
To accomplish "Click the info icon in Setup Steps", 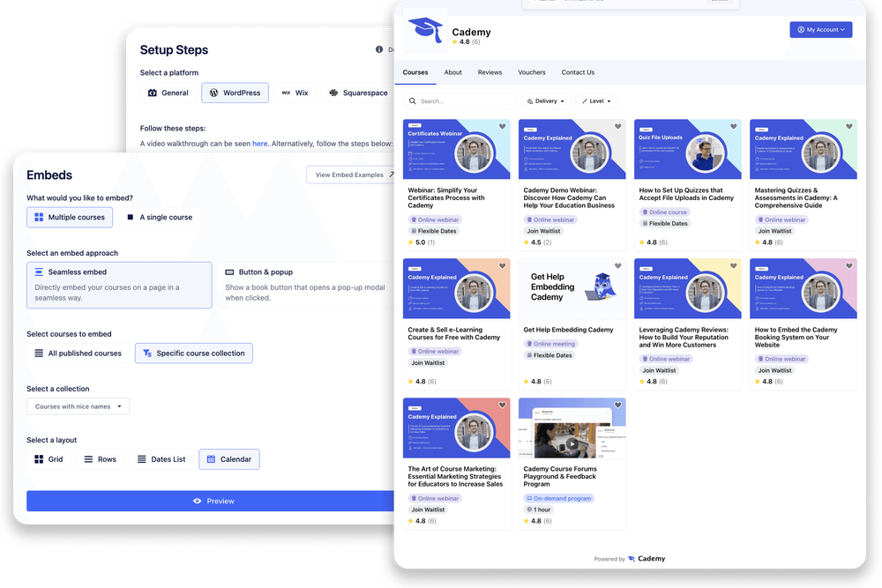I will pyautogui.click(x=379, y=50).
